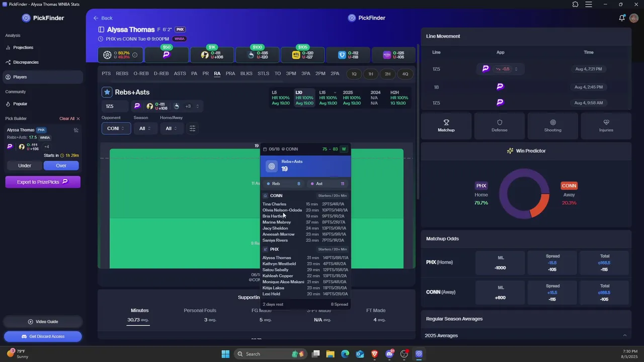644x362 pixels.
Task: Select the H2H hit rate range
Action: click(398, 98)
